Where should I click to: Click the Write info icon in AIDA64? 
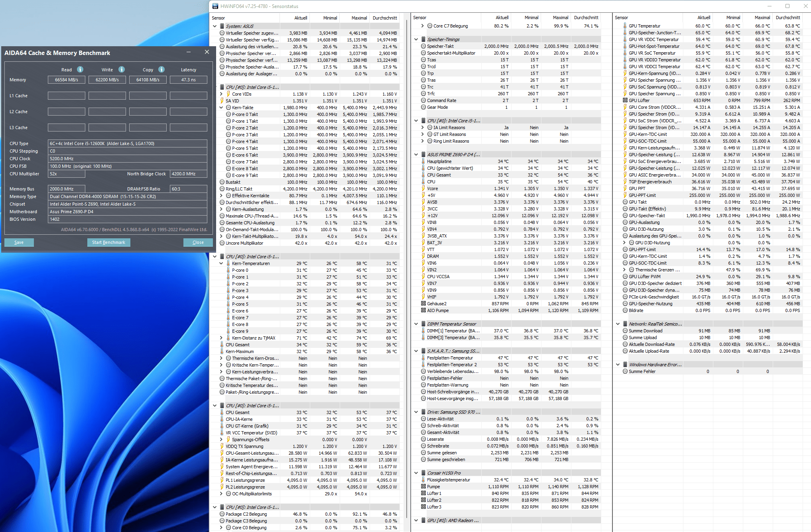click(x=122, y=69)
